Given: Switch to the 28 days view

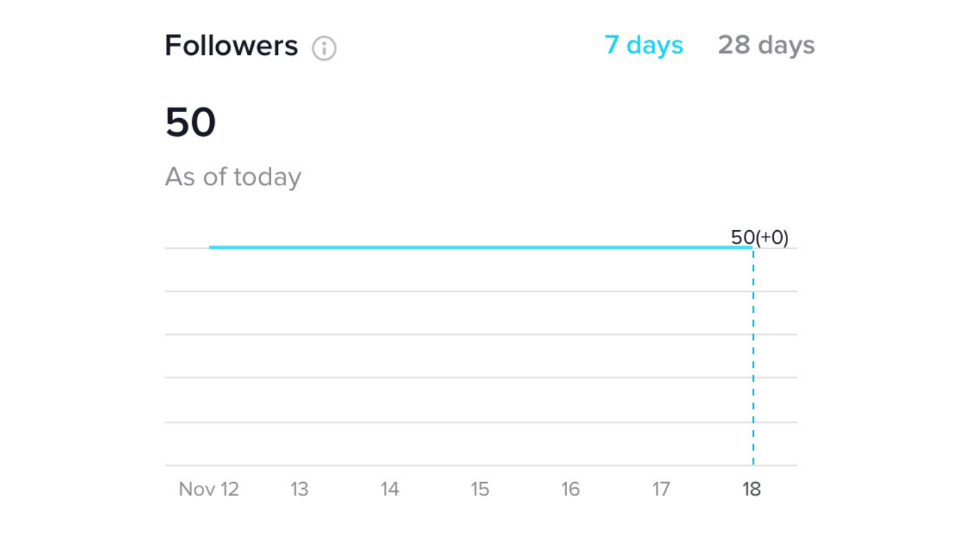Looking at the screenshot, I should point(766,46).
